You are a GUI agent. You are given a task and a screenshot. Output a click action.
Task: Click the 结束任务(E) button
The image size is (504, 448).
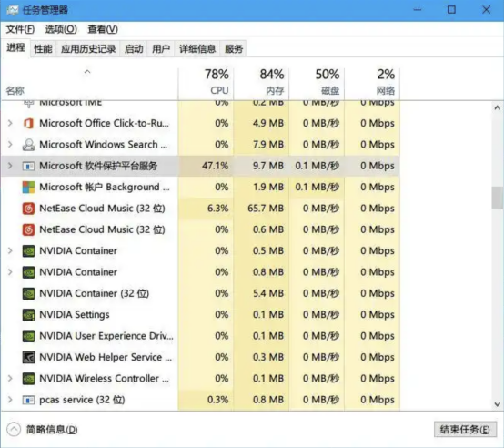tap(465, 430)
